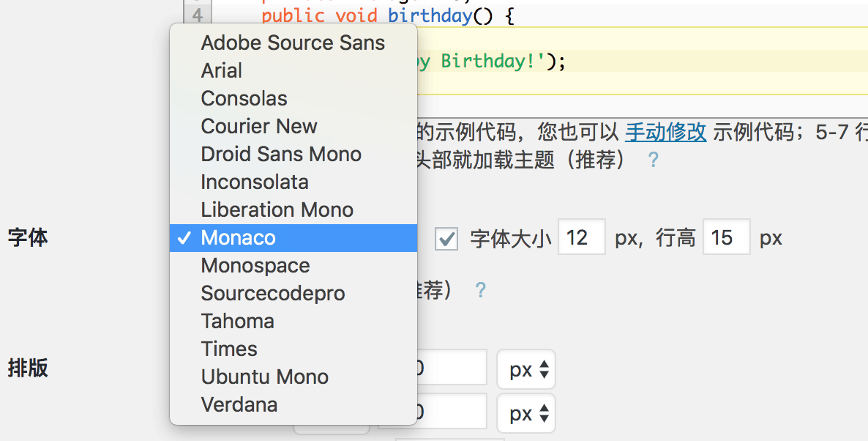Click the help question mark after （推荐） on the theme line
This screenshot has height=441, width=868.
coord(654,160)
